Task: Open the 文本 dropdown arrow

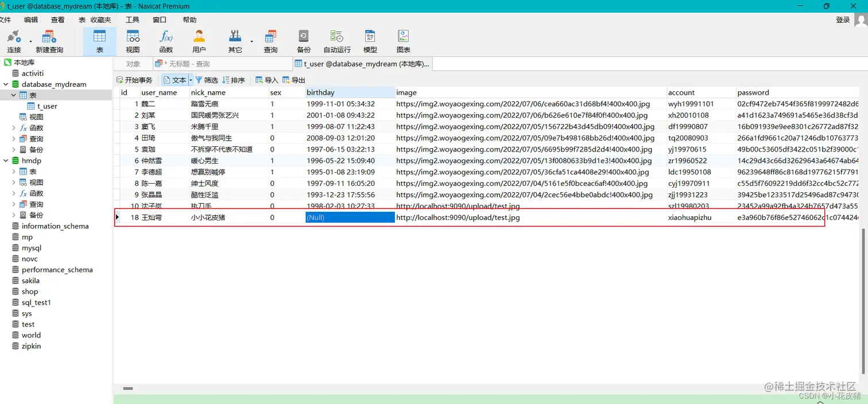Action: pos(191,80)
